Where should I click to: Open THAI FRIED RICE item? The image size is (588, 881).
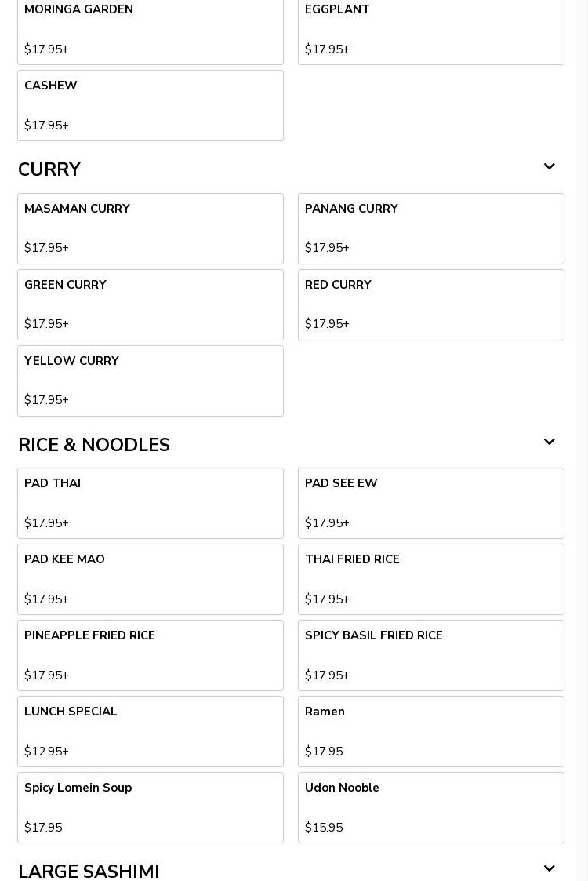(430, 579)
